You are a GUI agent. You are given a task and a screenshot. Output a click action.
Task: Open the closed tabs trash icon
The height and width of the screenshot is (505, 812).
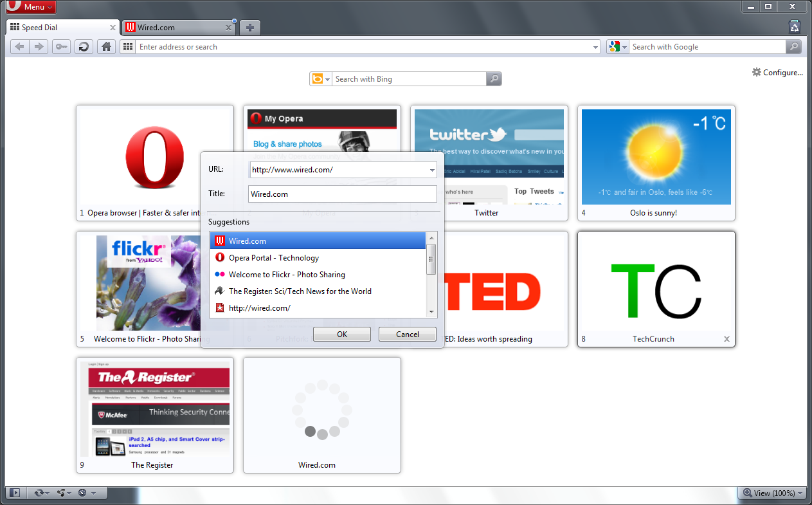(795, 26)
